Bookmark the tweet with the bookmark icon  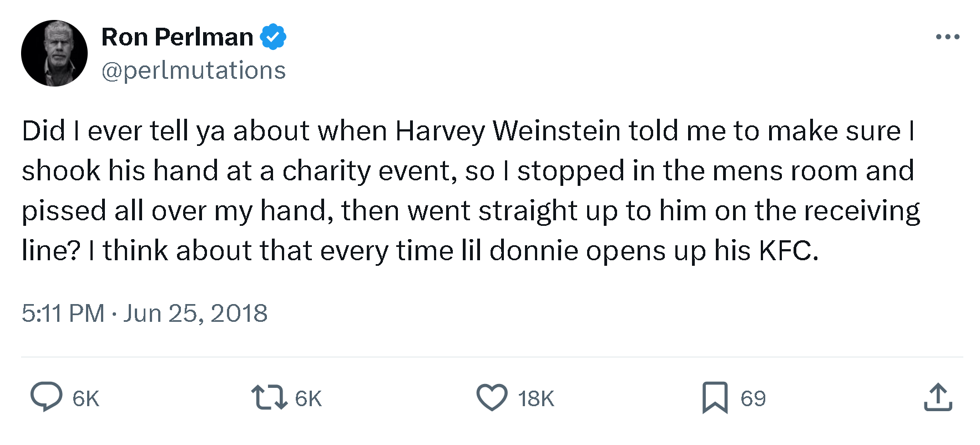coord(715,397)
